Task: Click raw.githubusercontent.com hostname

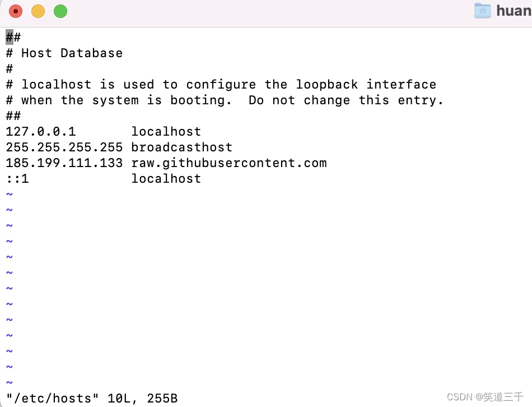Action: tap(229, 163)
